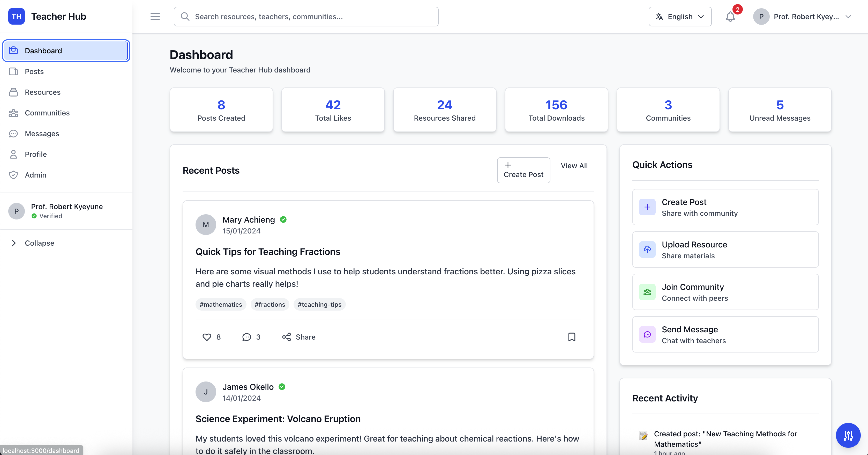This screenshot has width=868, height=455.
Task: Click Create Post button in Recent Posts
Action: pos(523,170)
